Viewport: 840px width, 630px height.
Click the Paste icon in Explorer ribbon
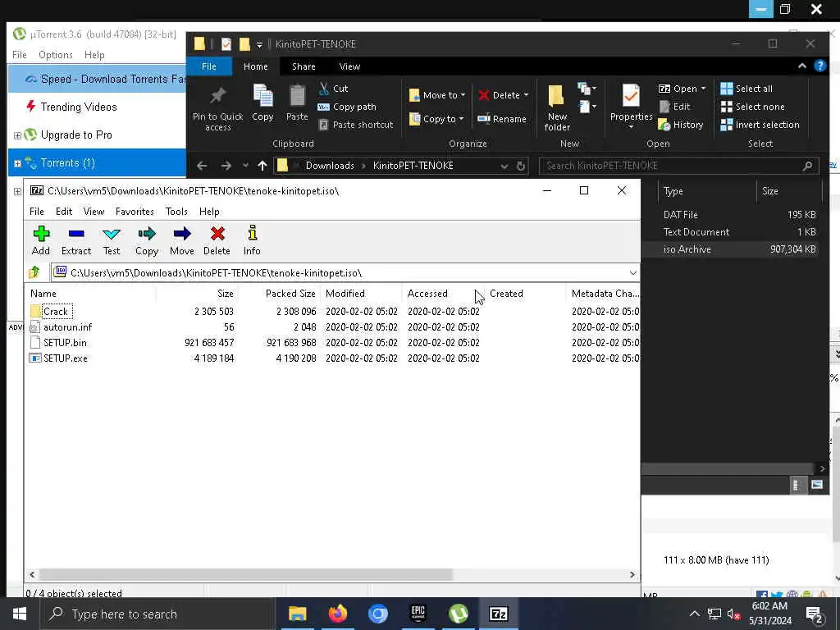pos(297,103)
